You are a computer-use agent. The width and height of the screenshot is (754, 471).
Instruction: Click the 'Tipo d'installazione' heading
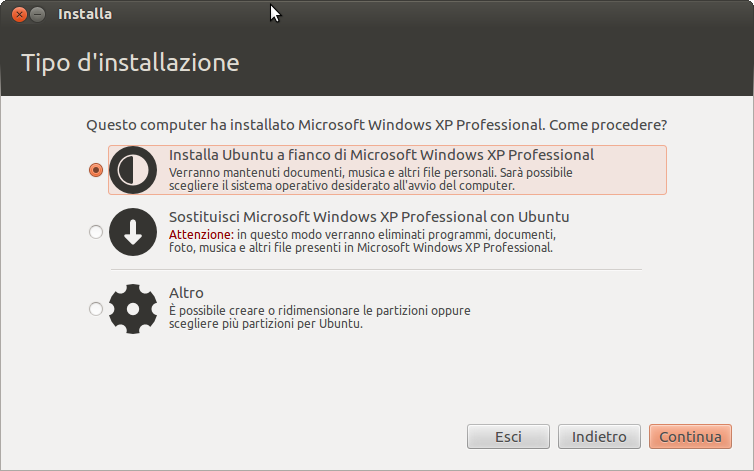(130, 63)
